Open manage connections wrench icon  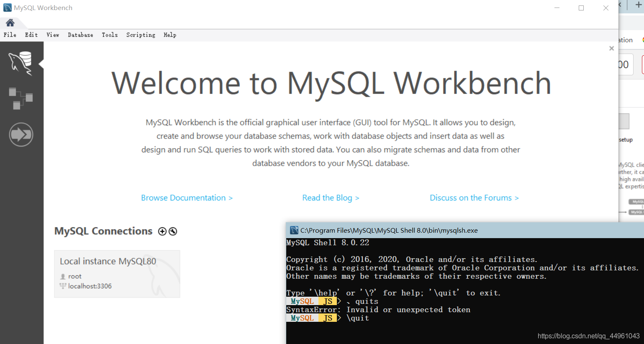coord(173,231)
